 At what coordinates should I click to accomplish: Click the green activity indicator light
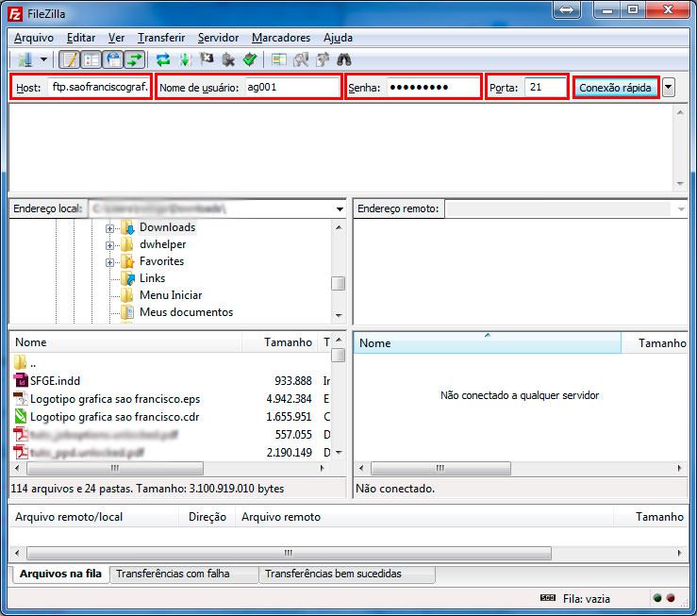[658, 598]
